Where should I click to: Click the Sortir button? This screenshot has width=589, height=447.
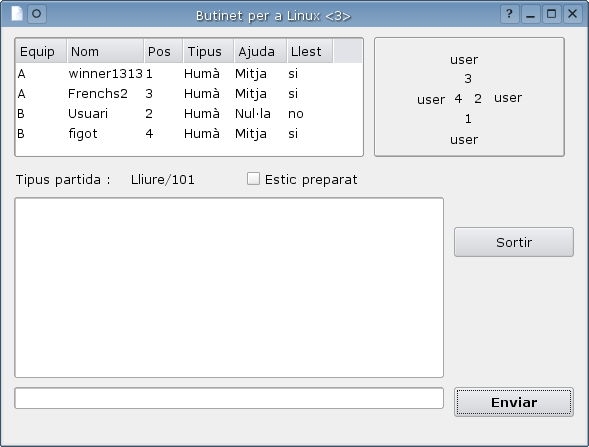click(x=514, y=242)
